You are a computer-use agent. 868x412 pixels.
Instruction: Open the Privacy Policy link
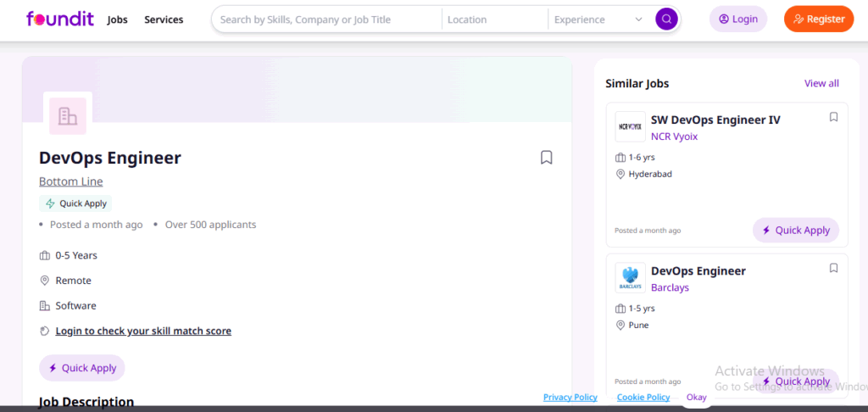pyautogui.click(x=570, y=397)
